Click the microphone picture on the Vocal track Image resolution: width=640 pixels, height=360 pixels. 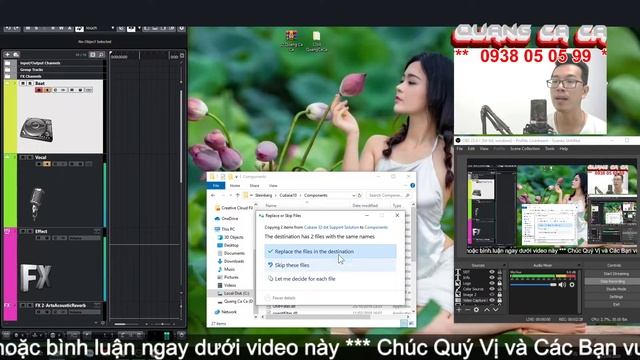pos(36,203)
